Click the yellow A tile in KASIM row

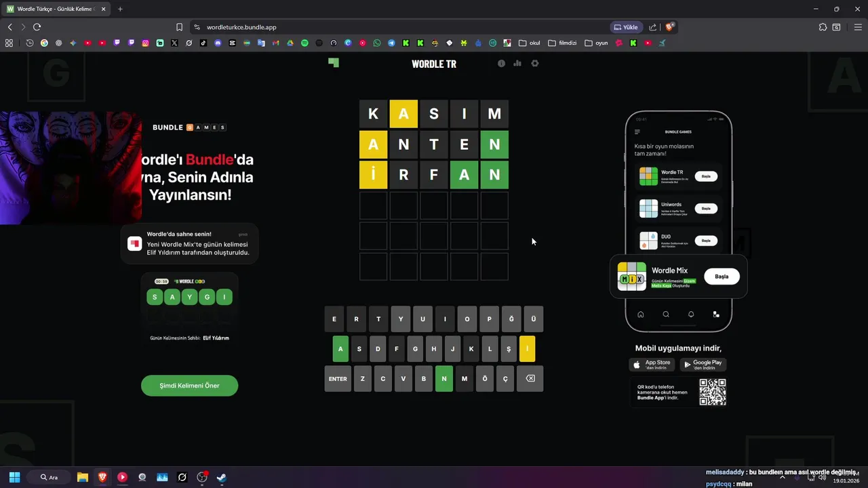[403, 114]
